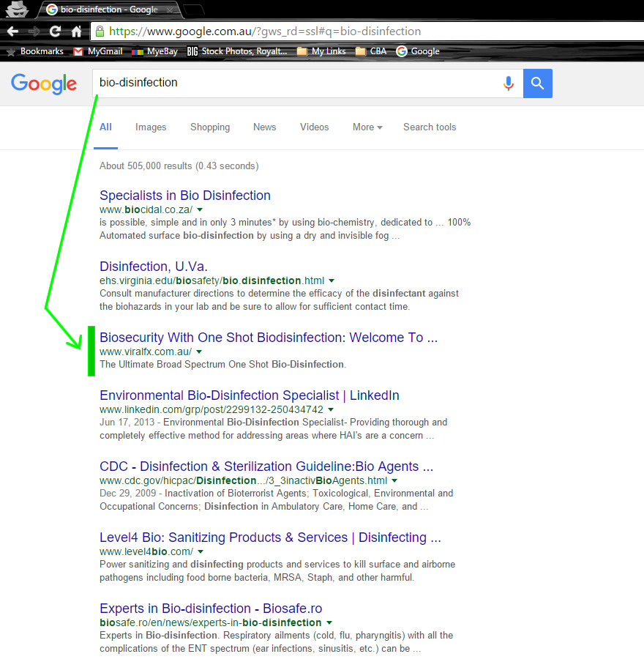Open Search tools options

point(430,127)
